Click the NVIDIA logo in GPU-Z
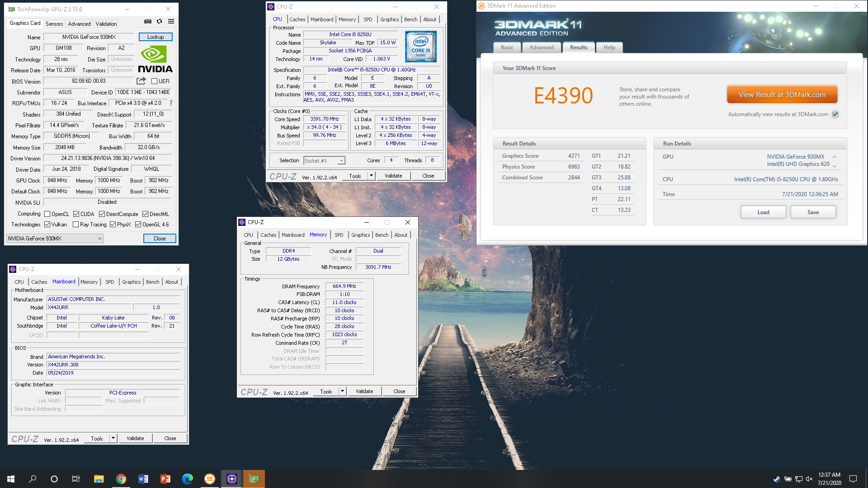Screen dimensions: 868x488 tap(155, 59)
